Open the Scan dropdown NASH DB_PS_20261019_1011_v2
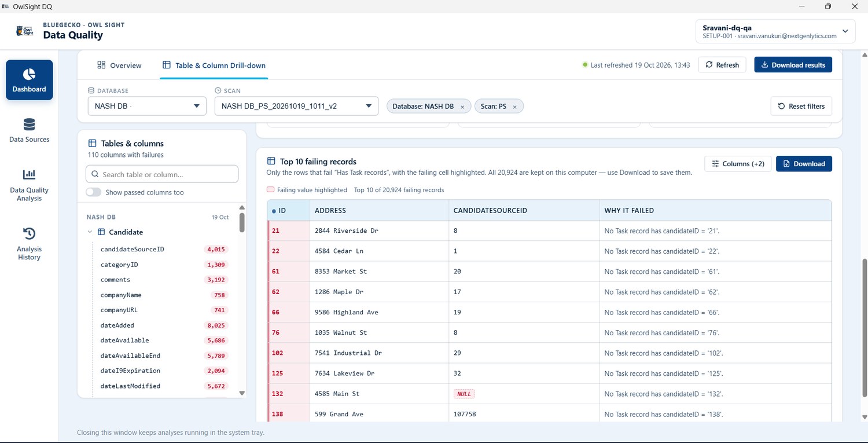The image size is (868, 443). click(296, 106)
